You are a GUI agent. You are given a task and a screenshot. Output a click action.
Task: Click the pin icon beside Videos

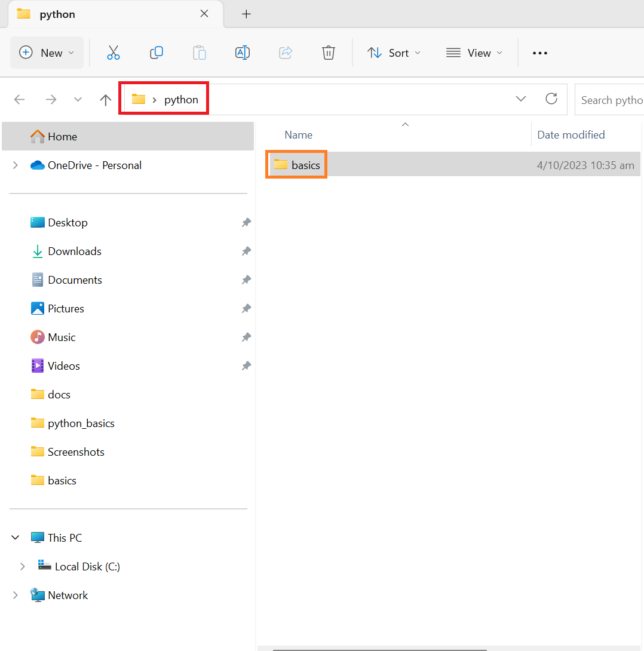coord(246,366)
